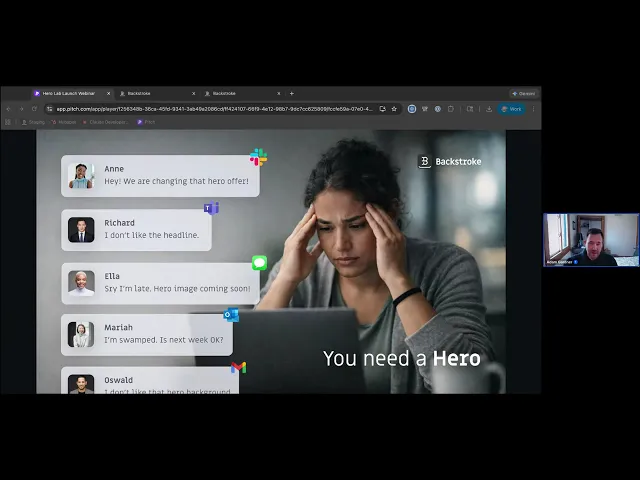Click the Messages icon on Ella's message
640x480 pixels.
pyautogui.click(x=260, y=263)
